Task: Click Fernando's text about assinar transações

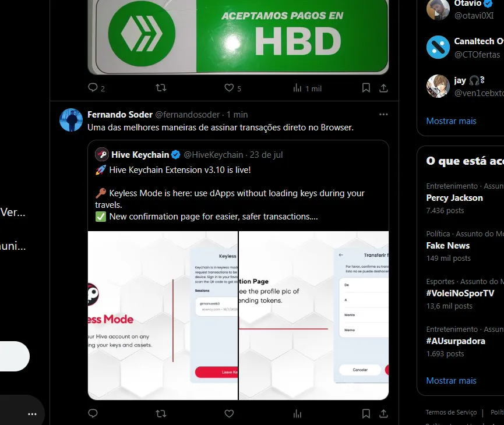Action: (x=220, y=127)
